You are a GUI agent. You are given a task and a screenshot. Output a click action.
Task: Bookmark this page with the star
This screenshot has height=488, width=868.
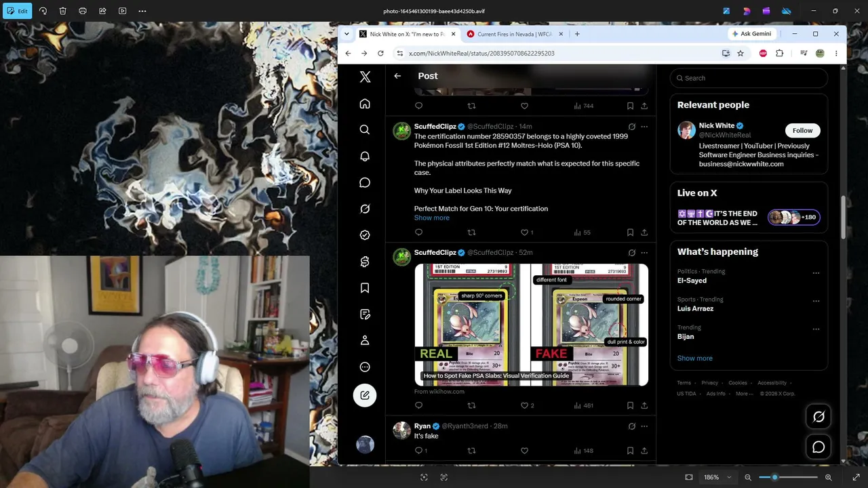click(x=741, y=54)
